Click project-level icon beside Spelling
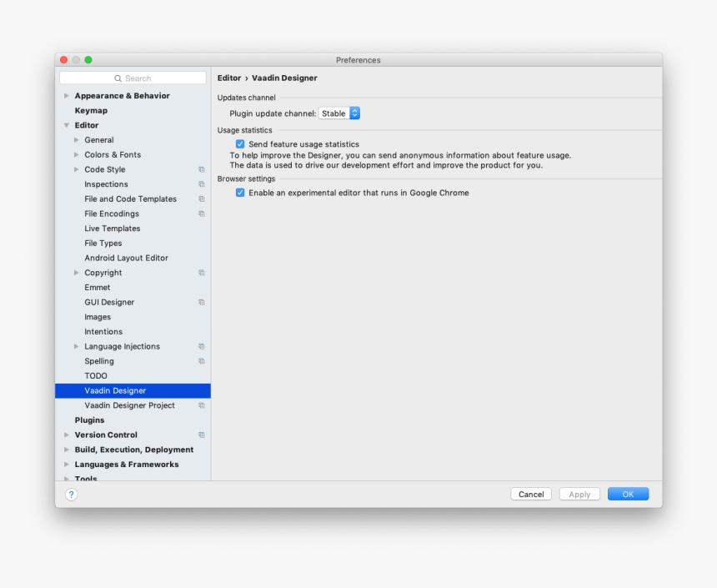Screen dimensions: 717x588 201,361
